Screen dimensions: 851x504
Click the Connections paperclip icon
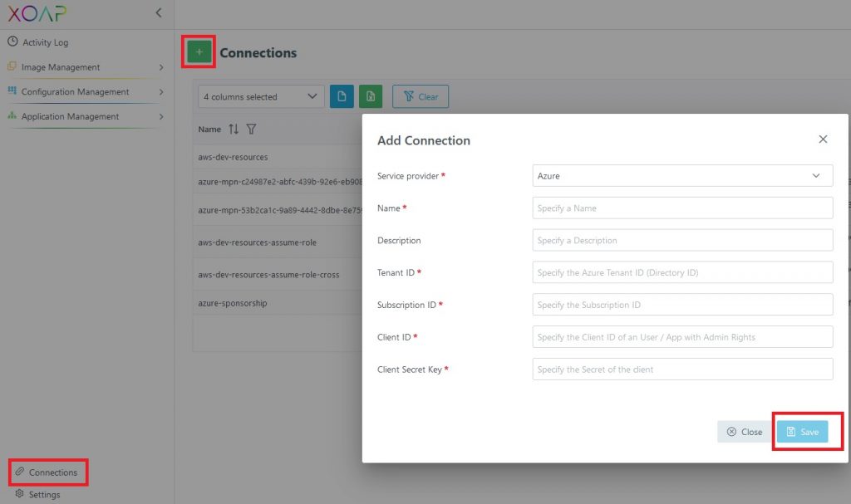click(20, 471)
